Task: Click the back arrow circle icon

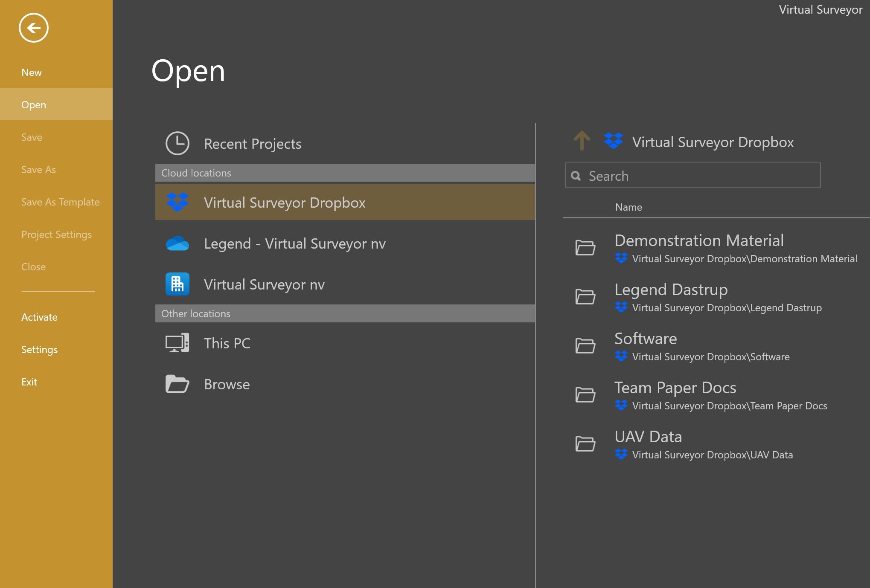Action: tap(33, 28)
